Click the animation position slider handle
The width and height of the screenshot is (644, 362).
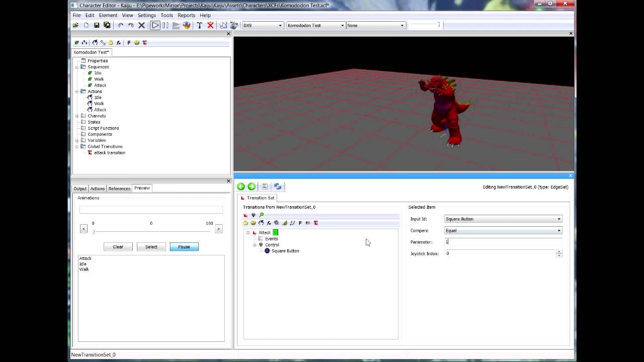[x=94, y=231]
